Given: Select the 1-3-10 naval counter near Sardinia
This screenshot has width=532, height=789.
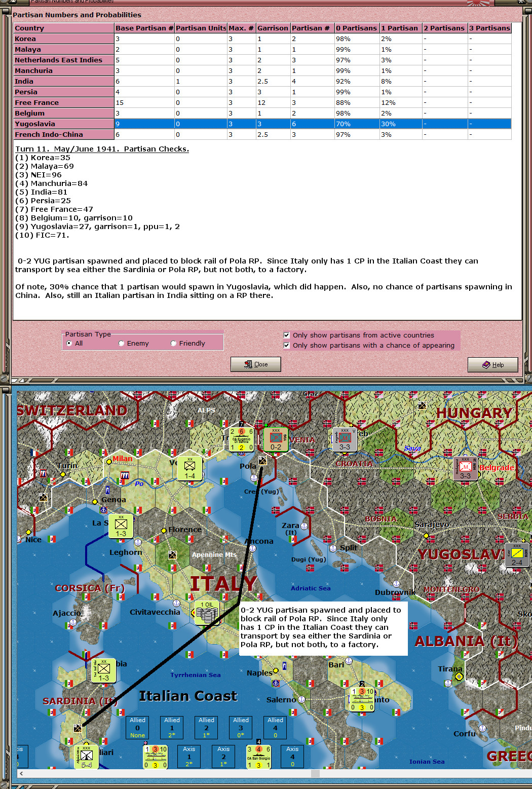Looking at the screenshot, I should [155, 757].
